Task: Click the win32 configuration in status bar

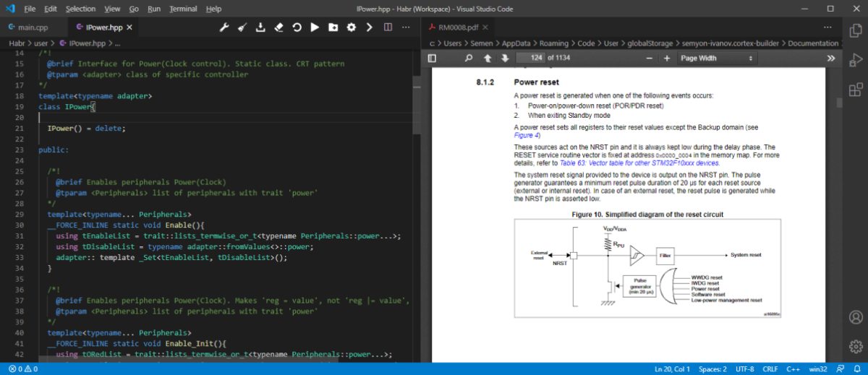Action: pos(819,368)
